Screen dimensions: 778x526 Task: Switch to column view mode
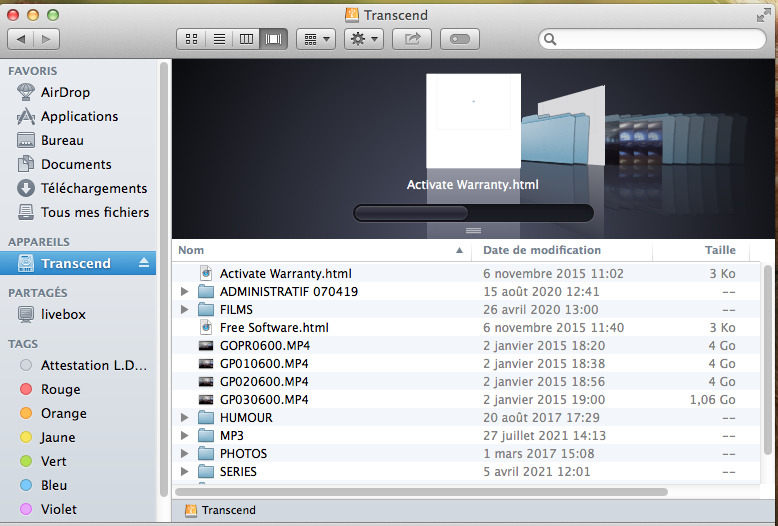(x=246, y=39)
